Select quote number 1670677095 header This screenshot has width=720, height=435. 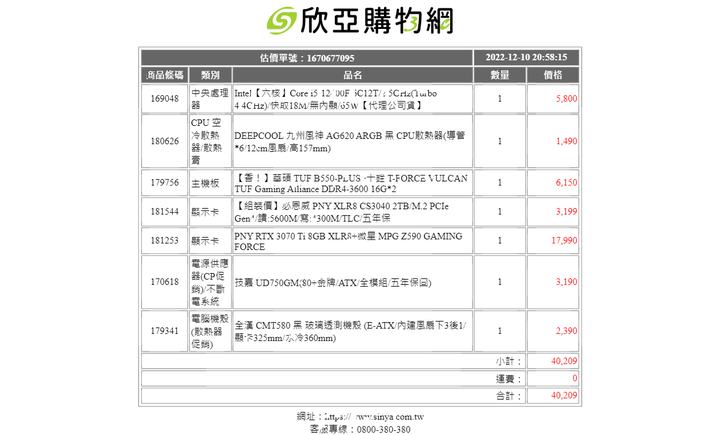307,58
